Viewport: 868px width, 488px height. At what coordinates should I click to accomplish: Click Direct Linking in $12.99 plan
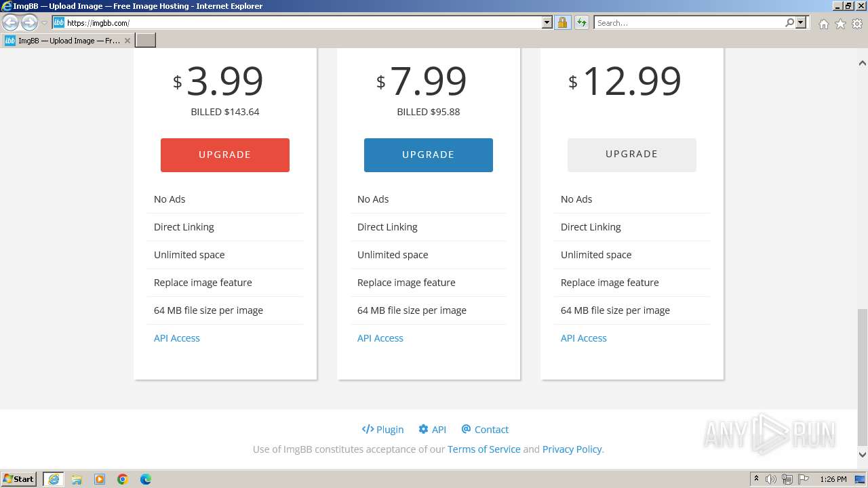(591, 227)
